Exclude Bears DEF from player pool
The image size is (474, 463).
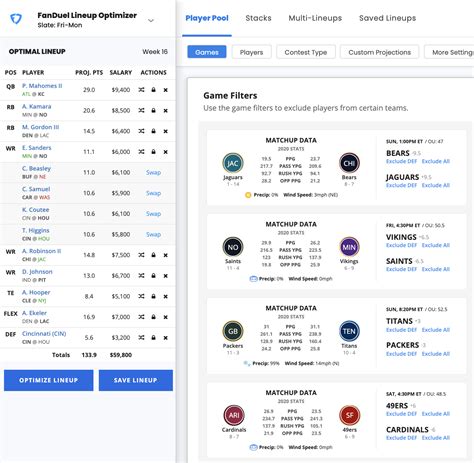tap(401, 161)
